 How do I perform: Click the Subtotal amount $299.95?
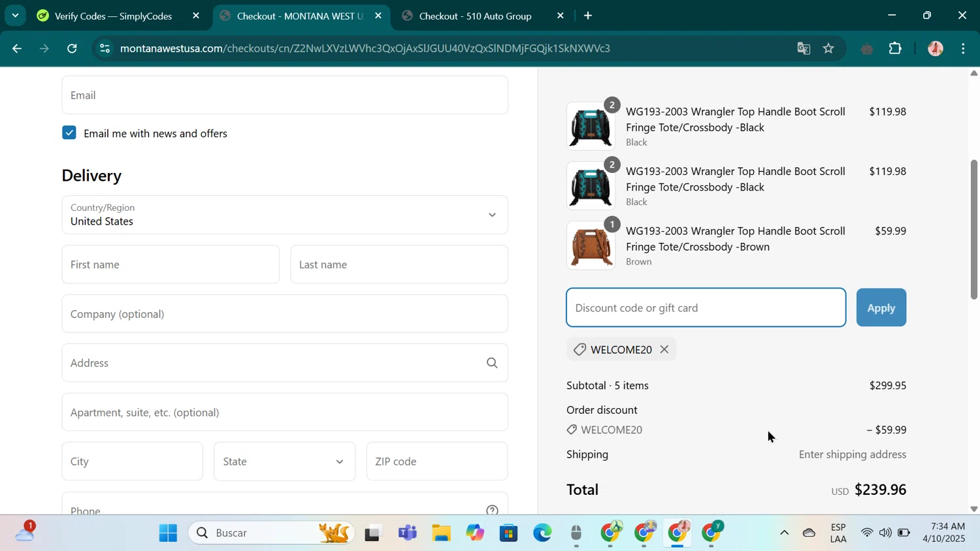click(888, 385)
